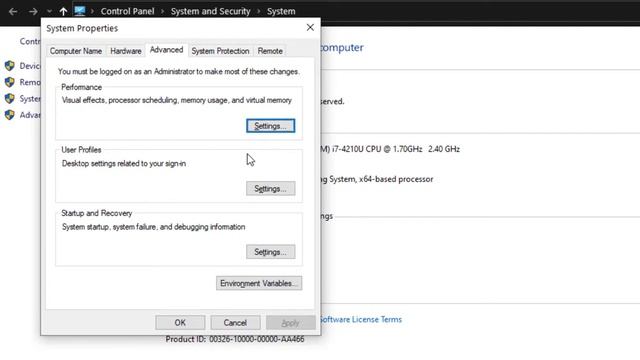Open recent locations dropdown arrow
The width and height of the screenshot is (640, 360).
(49, 11)
